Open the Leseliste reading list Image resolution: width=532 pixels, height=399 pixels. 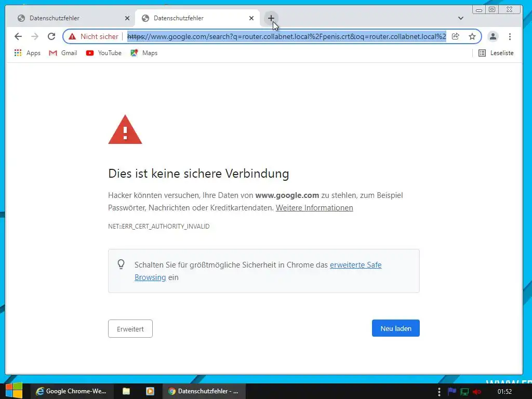point(496,53)
